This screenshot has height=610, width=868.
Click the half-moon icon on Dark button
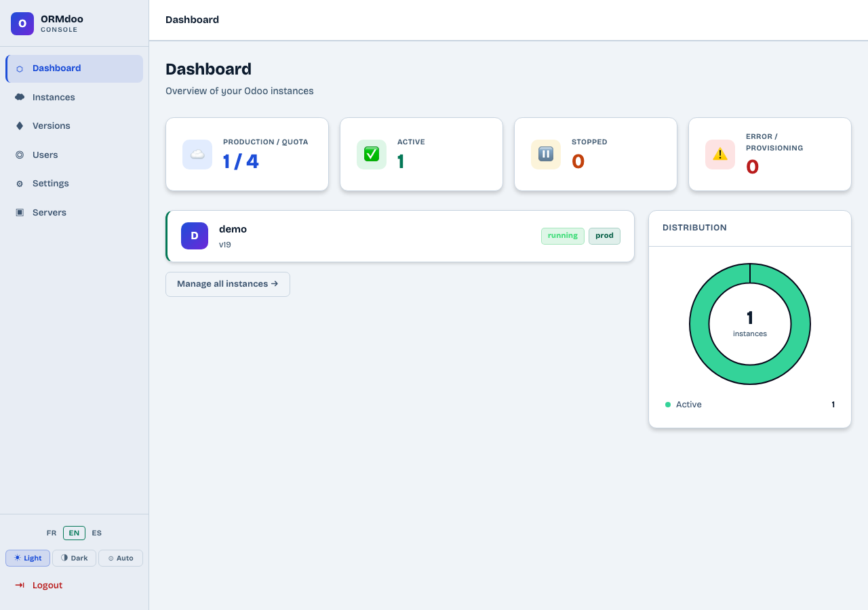pos(64,558)
